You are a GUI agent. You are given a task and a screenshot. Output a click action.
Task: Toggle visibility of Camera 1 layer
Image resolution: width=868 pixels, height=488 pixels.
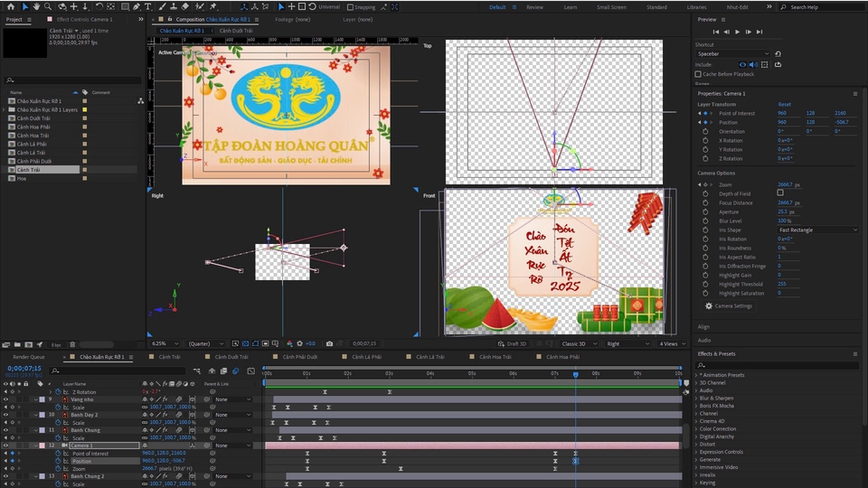point(5,446)
